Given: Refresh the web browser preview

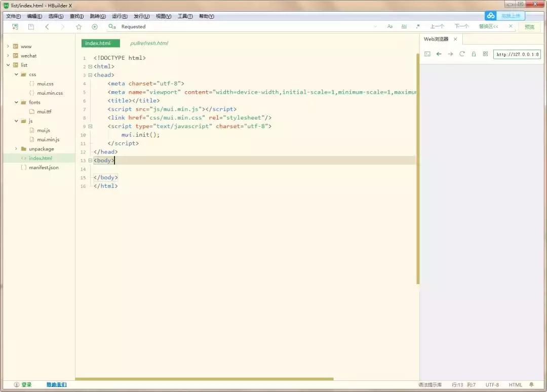Looking at the screenshot, I should point(462,54).
